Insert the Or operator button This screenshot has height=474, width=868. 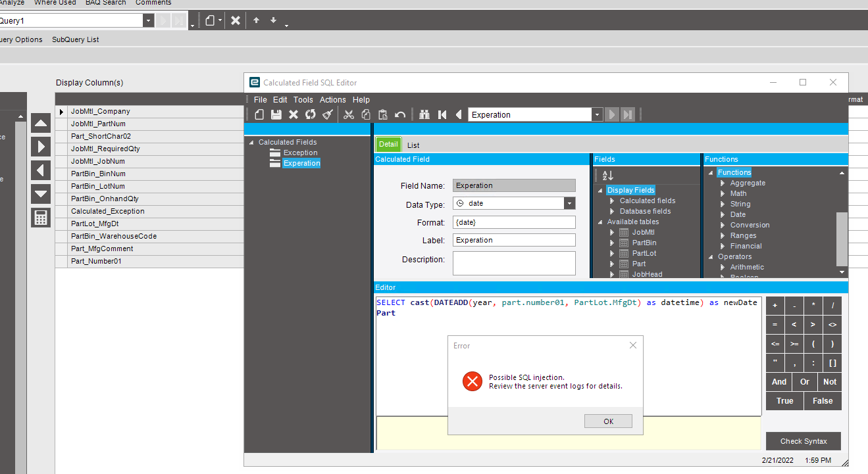tap(805, 382)
